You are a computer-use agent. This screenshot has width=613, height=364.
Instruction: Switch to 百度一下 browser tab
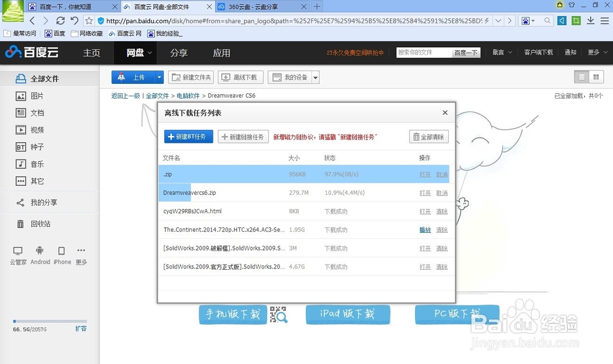(x=72, y=7)
